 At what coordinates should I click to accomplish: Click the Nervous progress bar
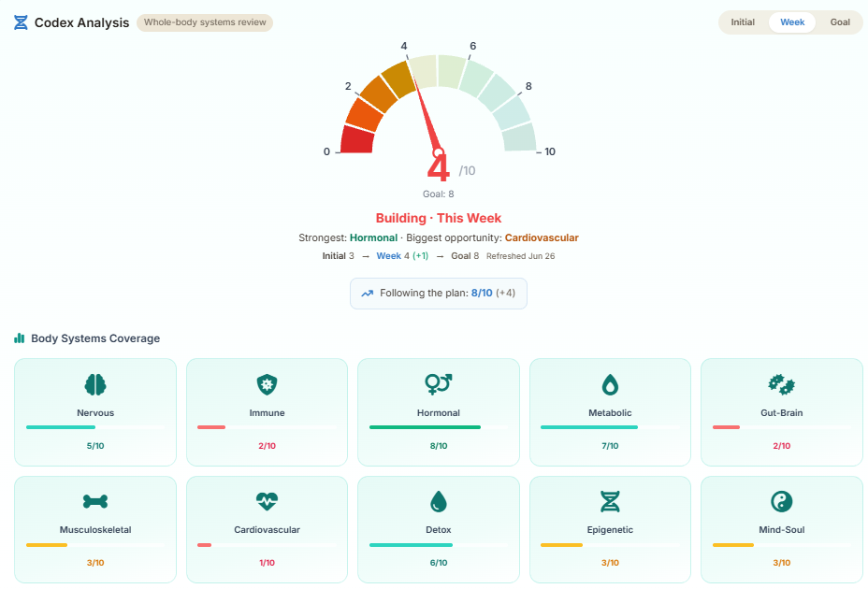(x=95, y=427)
